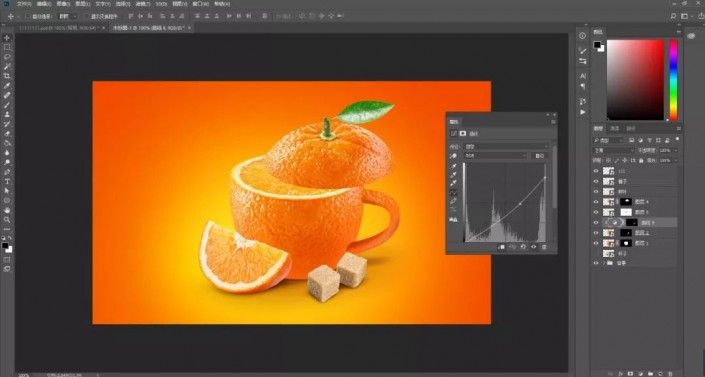
Task: Select the gray point eyedropper in Curves
Action: pos(453,175)
